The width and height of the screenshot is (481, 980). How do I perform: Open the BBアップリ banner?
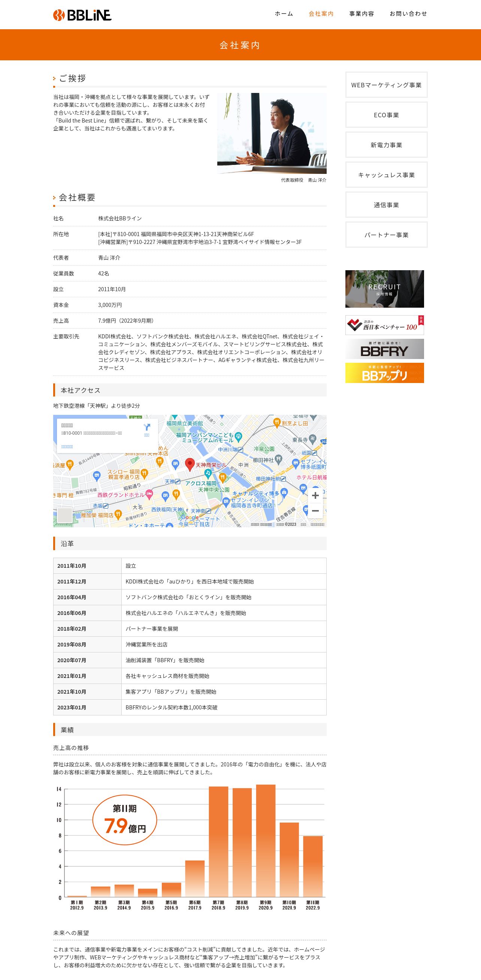(x=384, y=373)
